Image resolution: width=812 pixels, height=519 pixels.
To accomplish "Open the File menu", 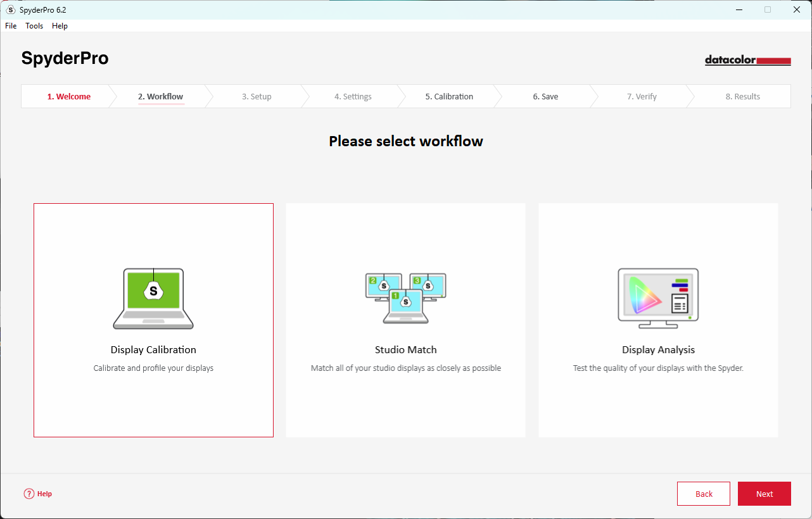I will tap(11, 26).
